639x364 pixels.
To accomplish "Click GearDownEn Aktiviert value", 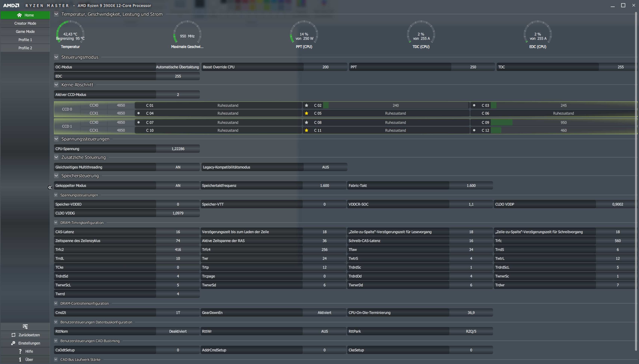I will pyautogui.click(x=324, y=313).
